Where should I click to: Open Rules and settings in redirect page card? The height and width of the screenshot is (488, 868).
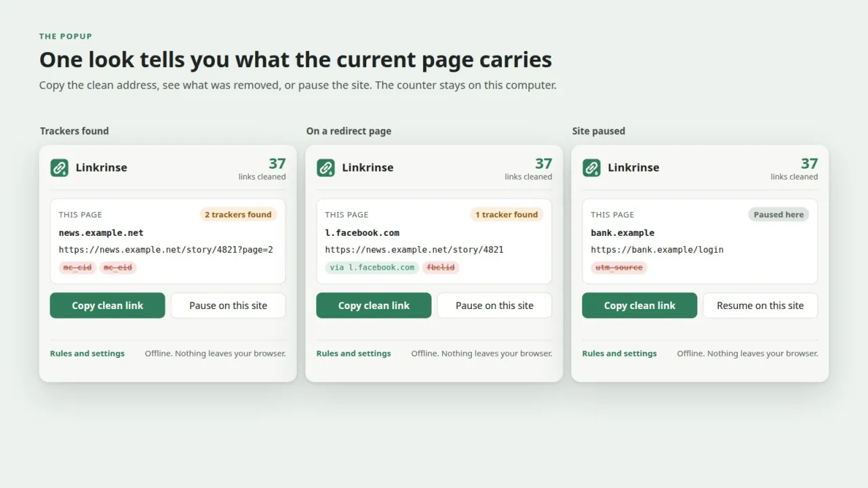[x=354, y=353]
